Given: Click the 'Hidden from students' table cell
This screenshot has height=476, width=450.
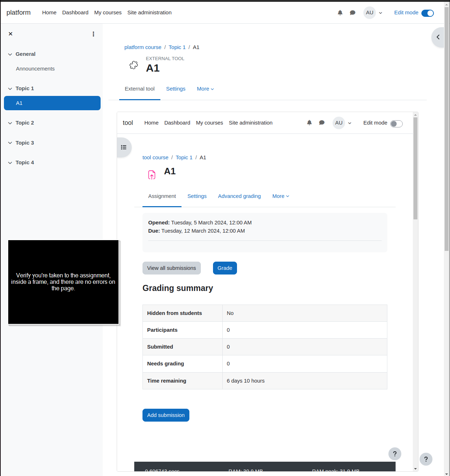Looking at the screenshot, I should [x=183, y=313].
